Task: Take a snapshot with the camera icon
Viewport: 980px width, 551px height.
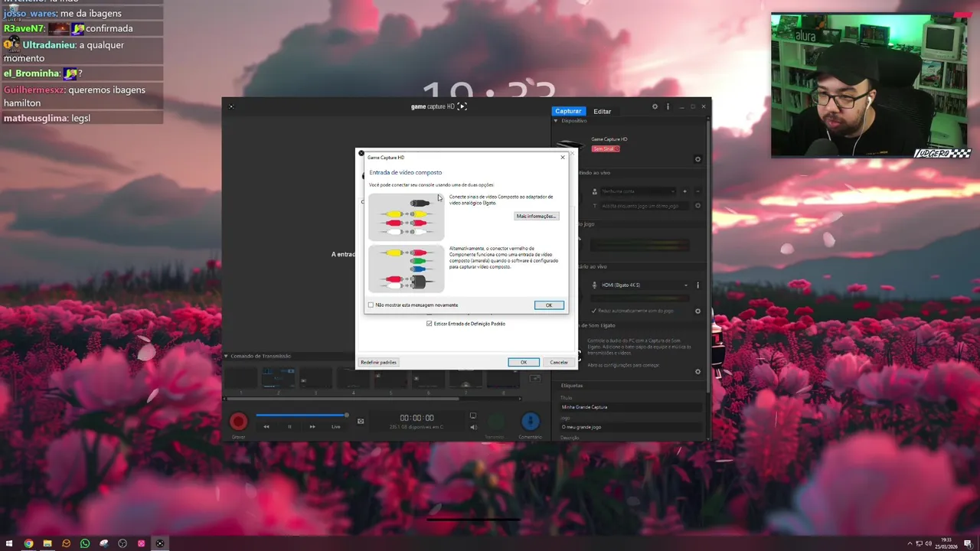Action: click(x=361, y=421)
